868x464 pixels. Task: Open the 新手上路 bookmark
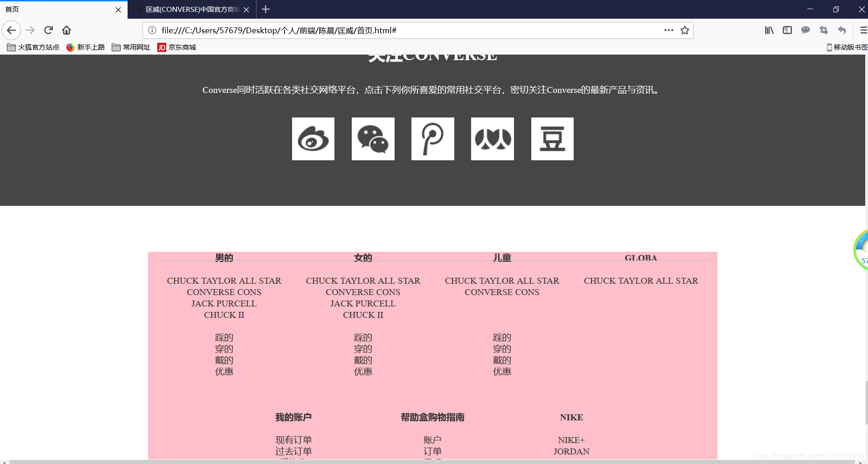(x=86, y=47)
